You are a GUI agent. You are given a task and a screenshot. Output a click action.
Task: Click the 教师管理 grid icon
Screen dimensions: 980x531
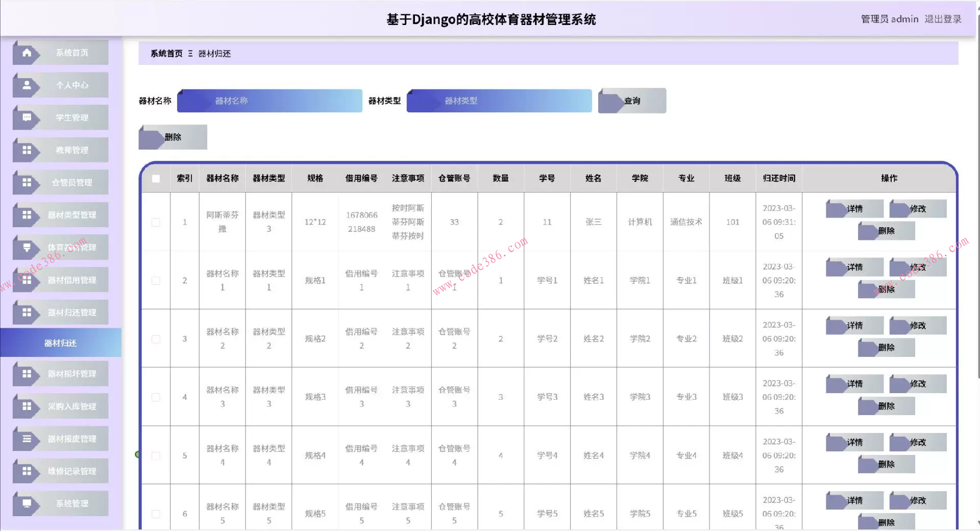click(27, 150)
